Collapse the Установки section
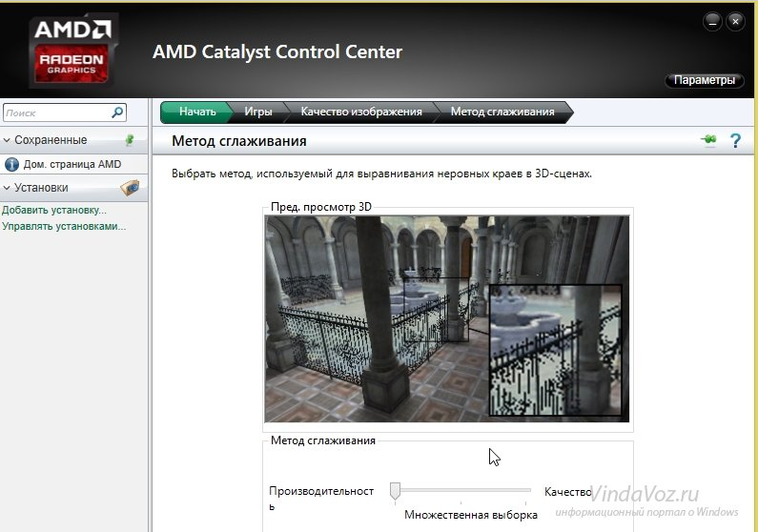Screen dimensions: 758x532 [7, 188]
